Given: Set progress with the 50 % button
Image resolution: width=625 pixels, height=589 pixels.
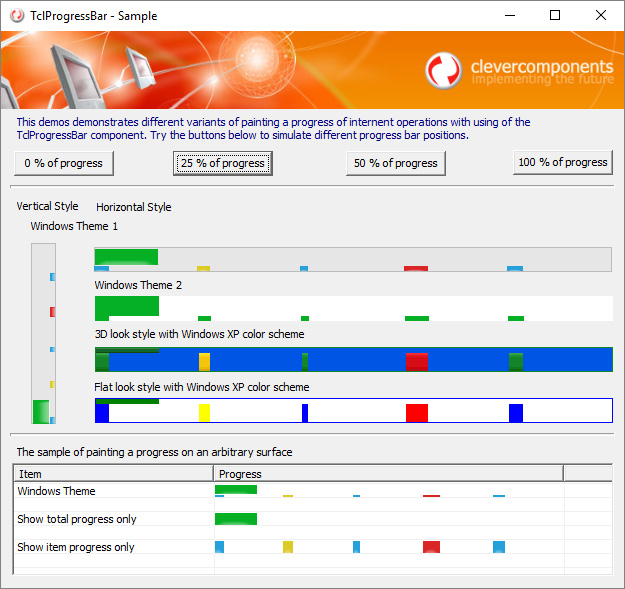Looking at the screenshot, I should pyautogui.click(x=395, y=163).
